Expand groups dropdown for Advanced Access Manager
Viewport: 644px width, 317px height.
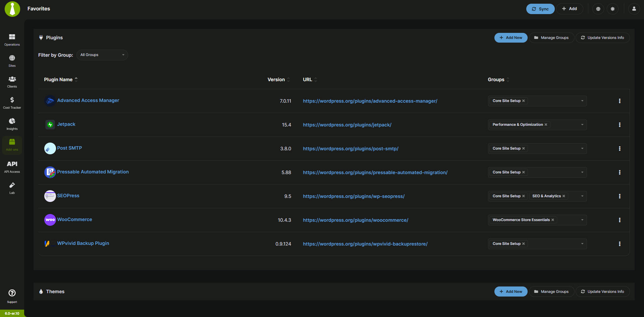582,101
